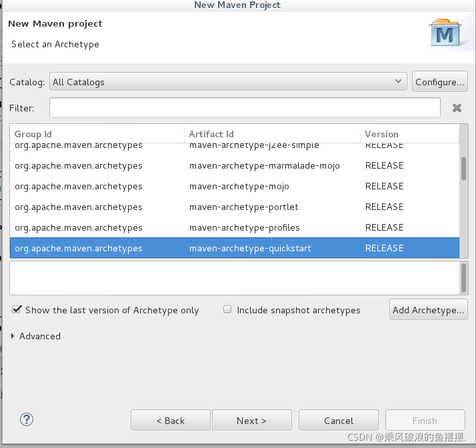Click the Finish button

[425, 421]
